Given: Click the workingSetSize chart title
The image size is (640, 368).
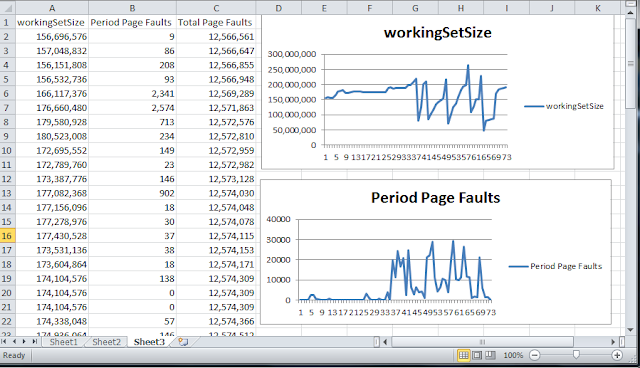Looking at the screenshot, I should [x=438, y=33].
